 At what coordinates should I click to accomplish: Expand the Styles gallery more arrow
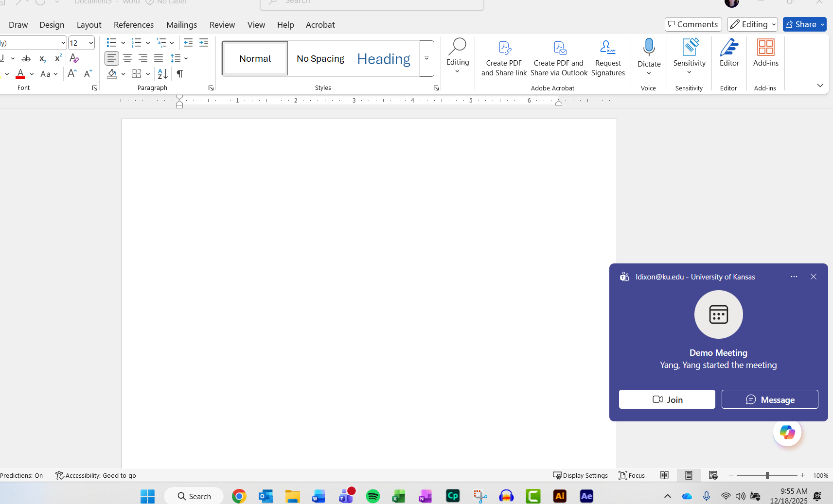pos(426,58)
